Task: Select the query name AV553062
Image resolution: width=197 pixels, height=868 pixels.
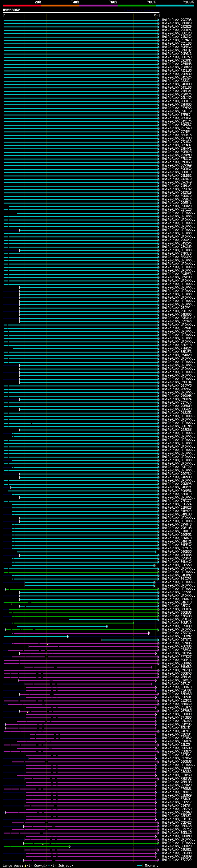Action: [x=11, y=10]
